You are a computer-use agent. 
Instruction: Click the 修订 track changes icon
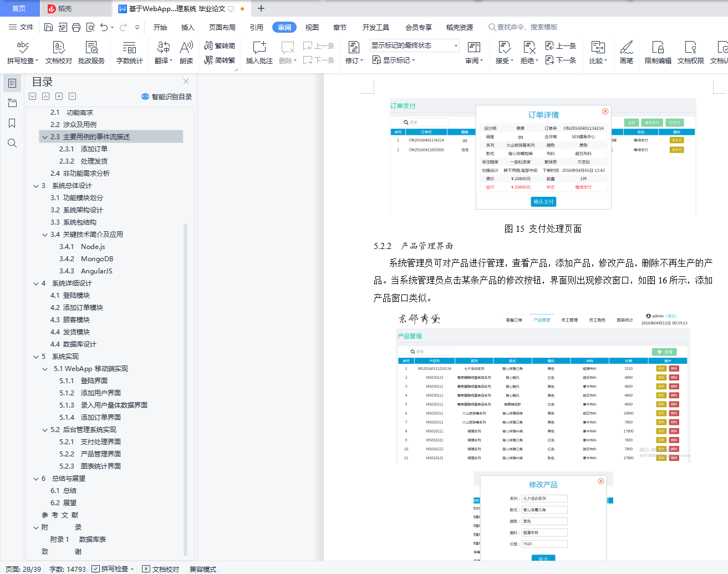click(x=354, y=48)
